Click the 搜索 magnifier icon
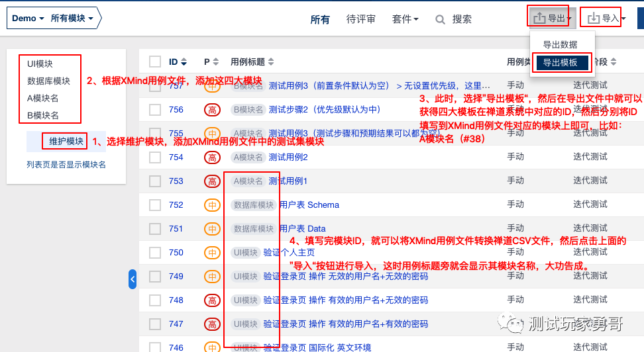 (x=440, y=20)
